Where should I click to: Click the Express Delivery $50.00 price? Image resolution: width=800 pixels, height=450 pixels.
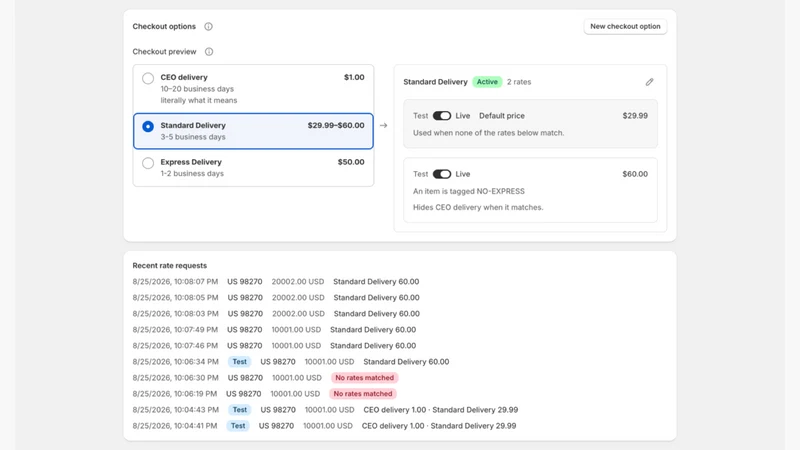click(351, 162)
